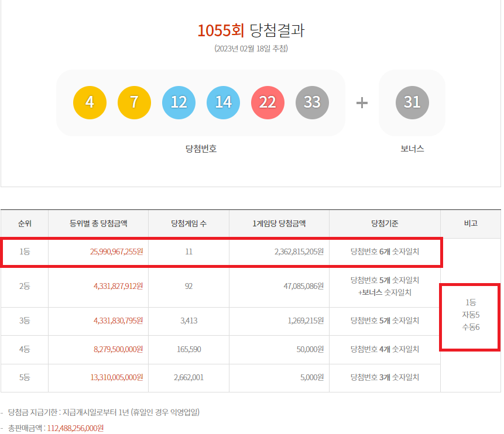The image size is (504, 434).
Task: Click the winner count 165,590
Action: pos(188,349)
